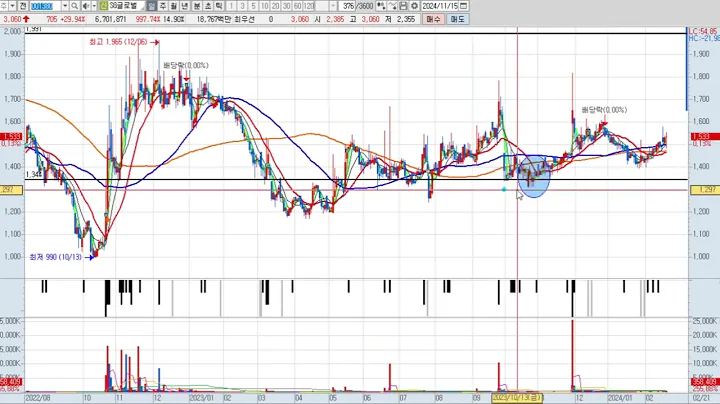Select the monthly (월) chart period
Image resolution: width=720 pixels, height=404 pixels.
(x=174, y=6)
